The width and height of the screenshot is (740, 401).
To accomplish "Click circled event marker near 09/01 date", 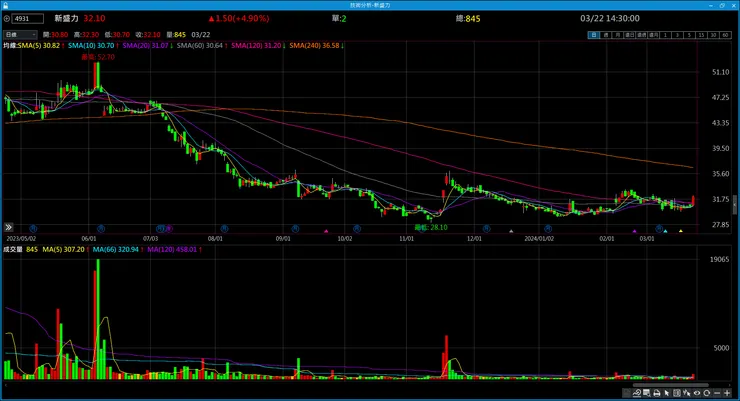I will [295, 228].
